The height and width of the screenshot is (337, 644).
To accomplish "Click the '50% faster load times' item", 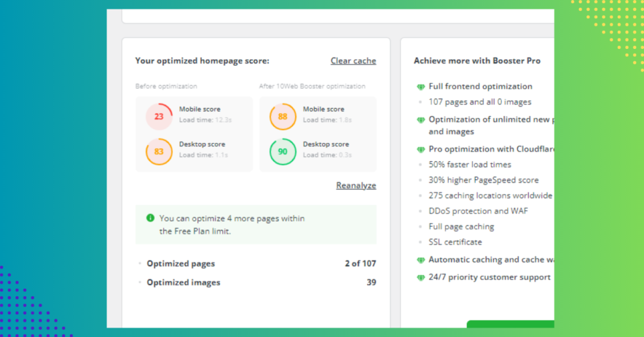I will tap(470, 164).
